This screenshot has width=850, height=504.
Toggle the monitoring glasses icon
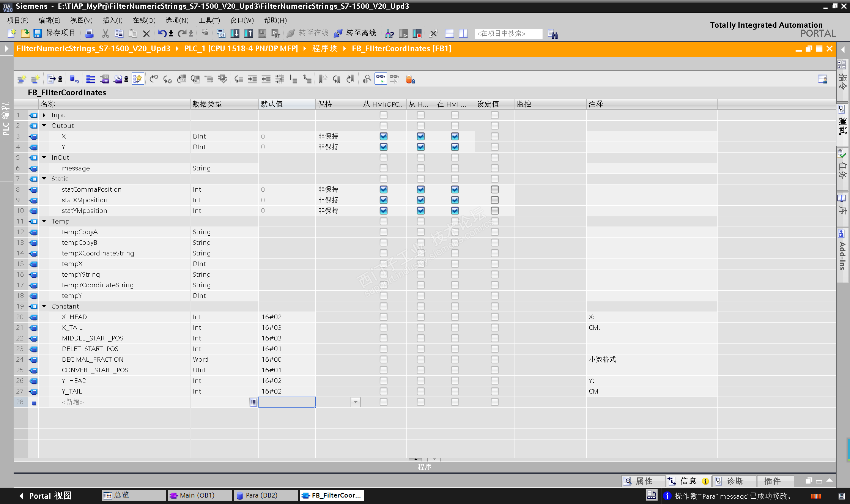(381, 79)
